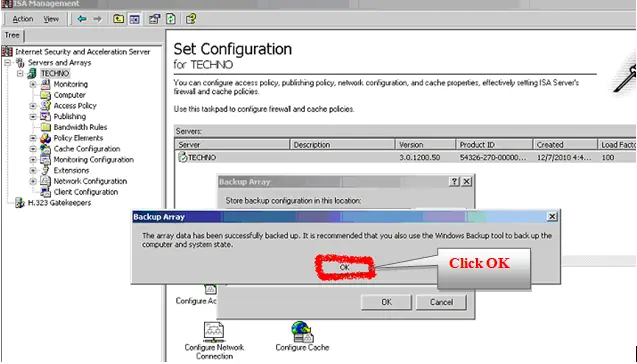637x364 pixels.
Task: Toggle the Show/Hide console tree icon
Action: click(x=134, y=19)
